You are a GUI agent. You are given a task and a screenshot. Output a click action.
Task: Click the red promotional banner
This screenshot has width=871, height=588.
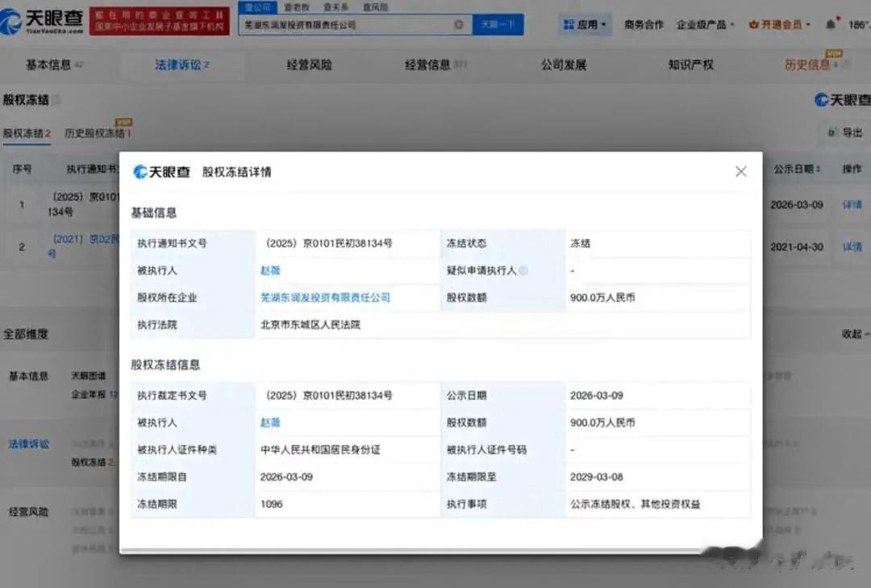160,21
